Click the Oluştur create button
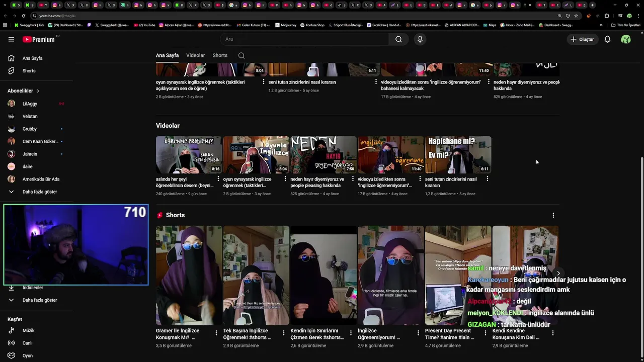Screen dimensions: 644x362 pyautogui.click(x=582, y=39)
